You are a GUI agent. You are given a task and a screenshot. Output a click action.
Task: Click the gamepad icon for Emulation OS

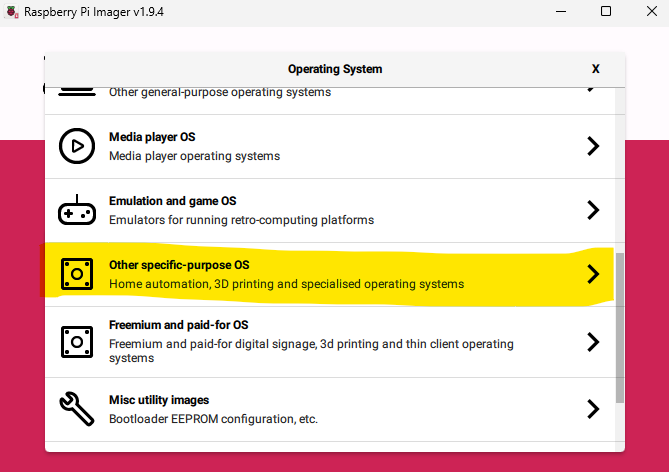click(76, 210)
